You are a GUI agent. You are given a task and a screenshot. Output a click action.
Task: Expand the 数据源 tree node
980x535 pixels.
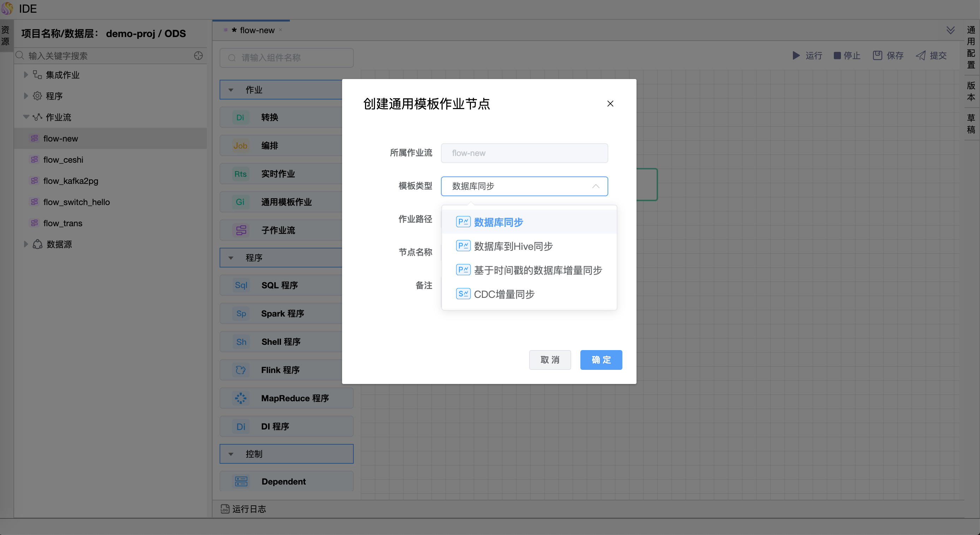click(26, 244)
